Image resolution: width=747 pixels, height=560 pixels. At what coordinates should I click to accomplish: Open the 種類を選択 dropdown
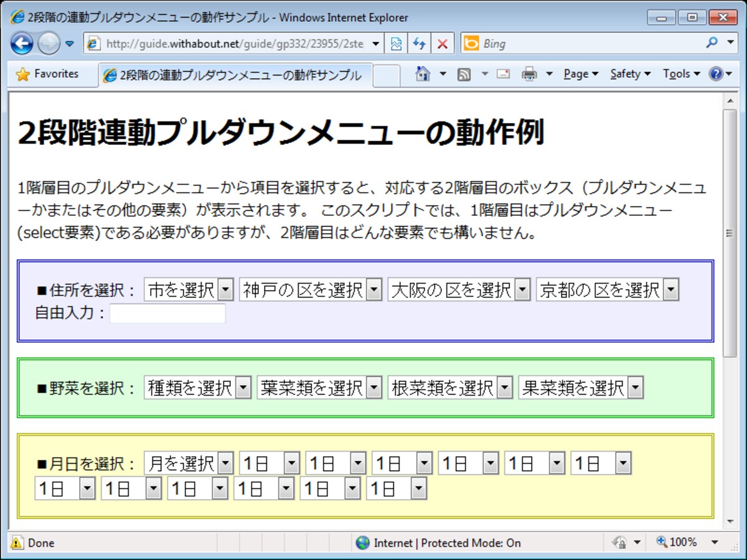[x=197, y=388]
